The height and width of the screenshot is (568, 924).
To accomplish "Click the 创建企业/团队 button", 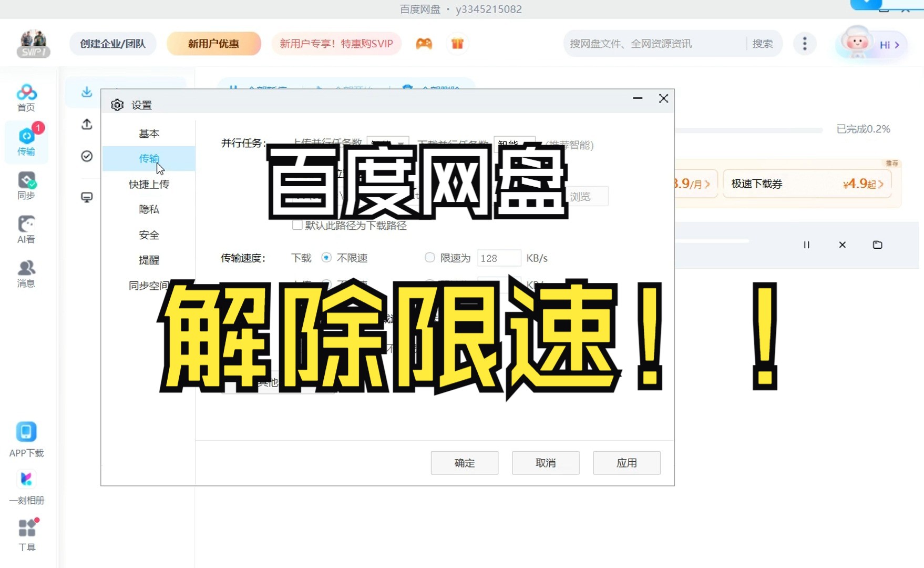I will pyautogui.click(x=112, y=44).
